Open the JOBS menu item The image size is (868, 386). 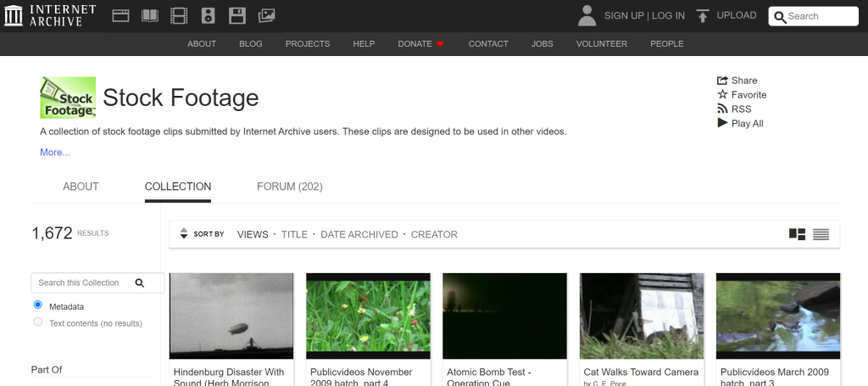click(x=542, y=44)
